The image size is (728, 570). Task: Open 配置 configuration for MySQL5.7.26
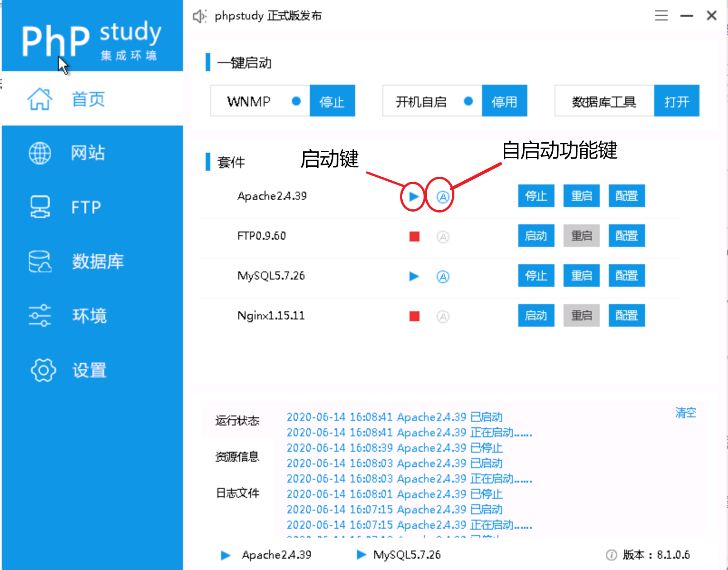627,275
